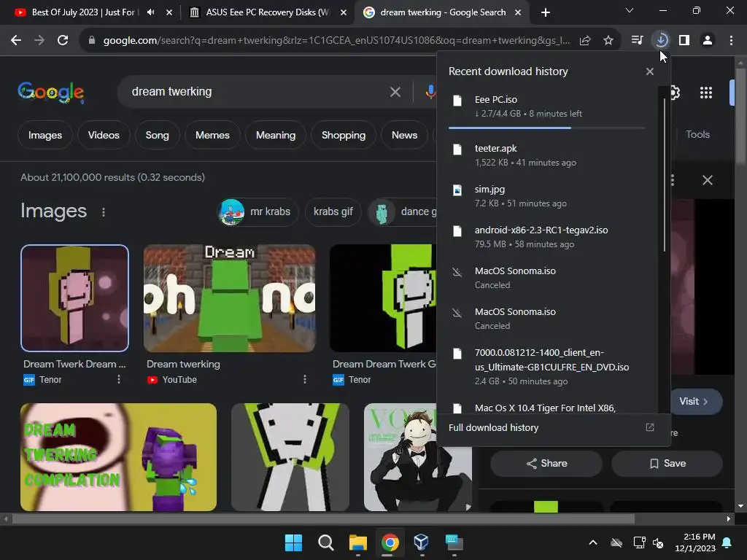Click the browser back arrow

tap(16, 41)
